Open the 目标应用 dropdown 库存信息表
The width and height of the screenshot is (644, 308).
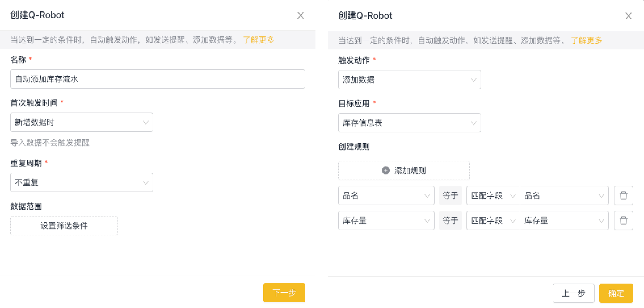[409, 123]
